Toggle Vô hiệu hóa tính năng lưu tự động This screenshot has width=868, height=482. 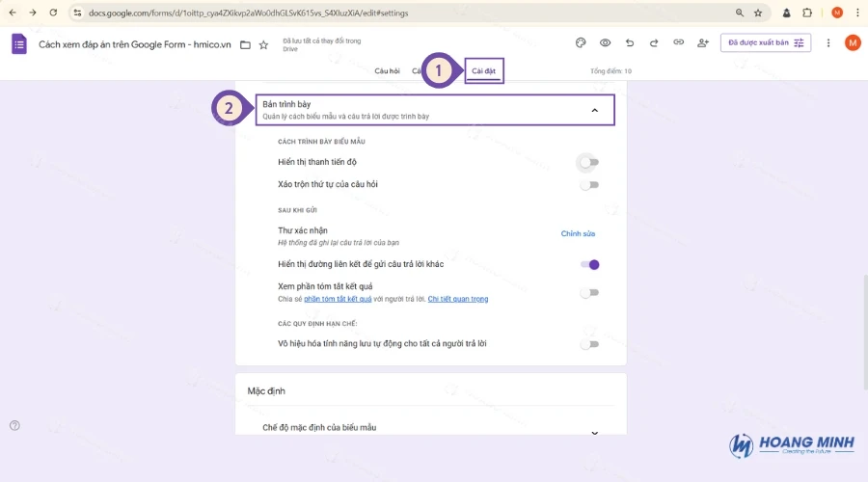(589, 344)
